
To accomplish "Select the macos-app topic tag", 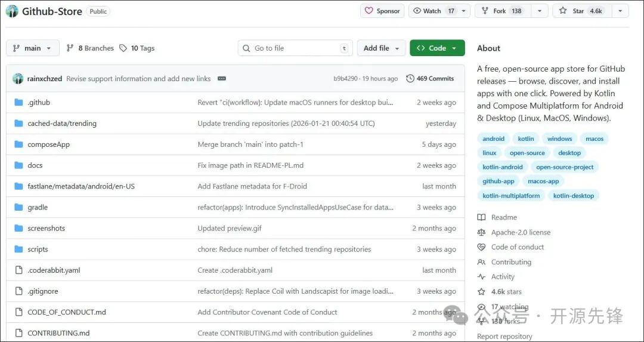I will pyautogui.click(x=543, y=181).
